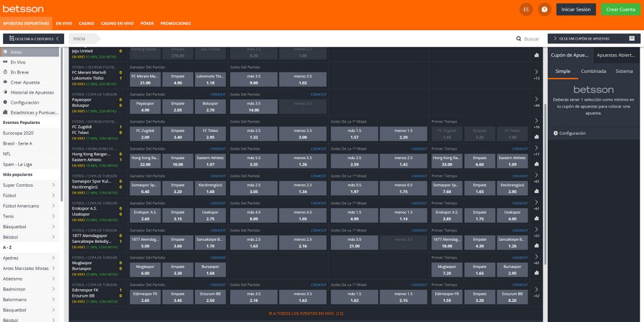Expand Fútbol Americano category
Screen dimensions: 644x322
pos(53,206)
